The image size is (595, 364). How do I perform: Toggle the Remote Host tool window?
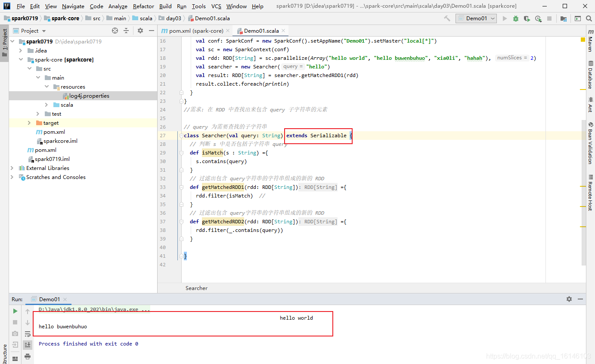(x=590, y=192)
